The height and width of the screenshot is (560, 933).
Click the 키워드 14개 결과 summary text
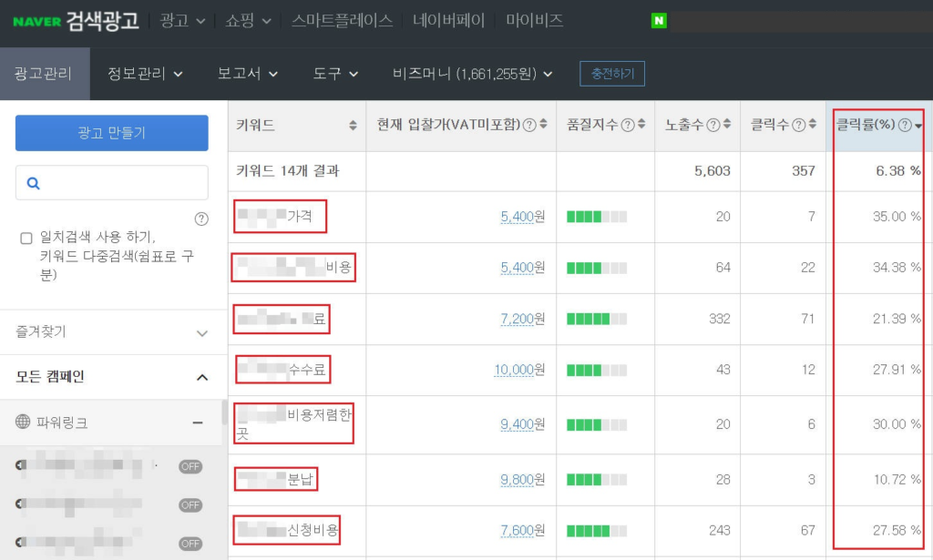click(x=288, y=171)
